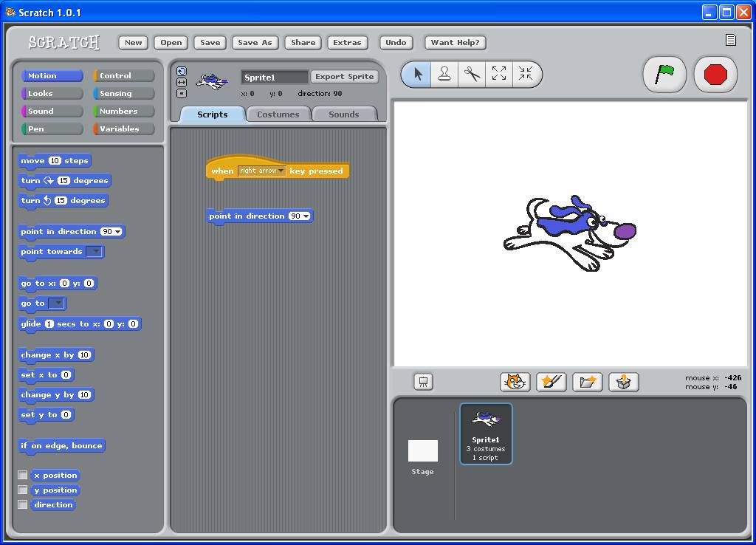The width and height of the screenshot is (756, 545).
Task: Toggle direction reporter checkbox
Action: [23, 504]
